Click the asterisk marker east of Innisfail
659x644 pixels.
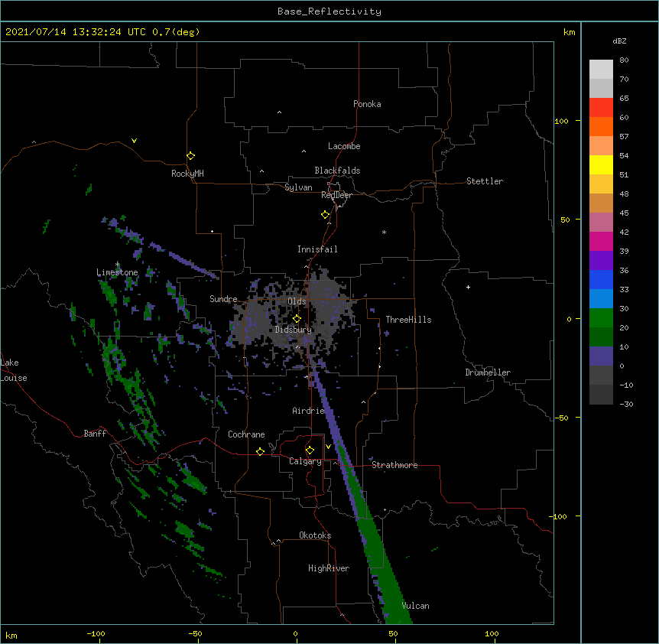[384, 232]
